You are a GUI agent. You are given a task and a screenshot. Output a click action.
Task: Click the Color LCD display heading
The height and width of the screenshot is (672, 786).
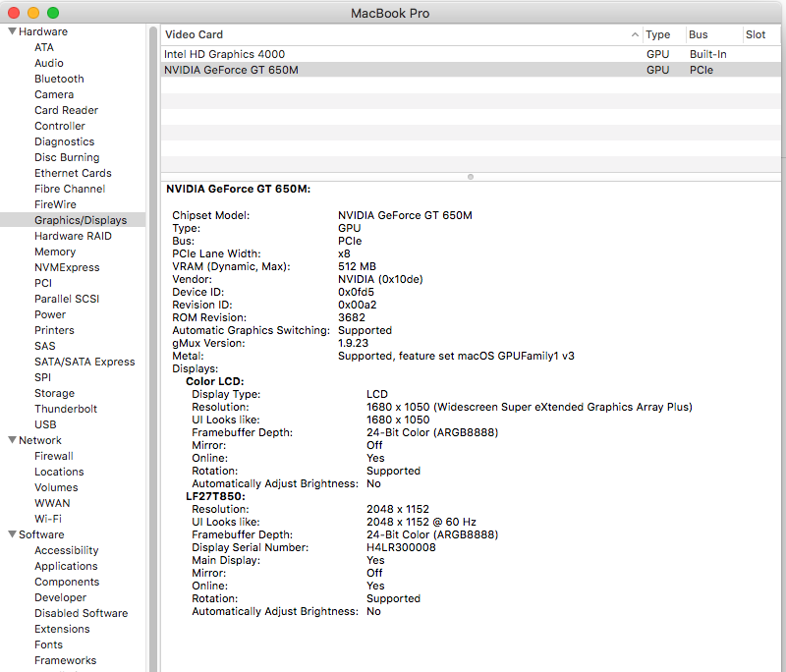214,381
